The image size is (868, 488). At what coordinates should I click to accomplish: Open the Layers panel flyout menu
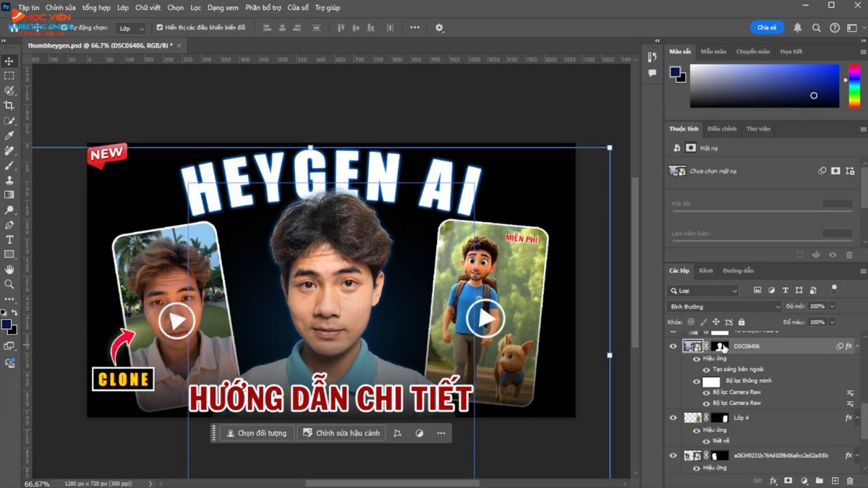coord(863,270)
